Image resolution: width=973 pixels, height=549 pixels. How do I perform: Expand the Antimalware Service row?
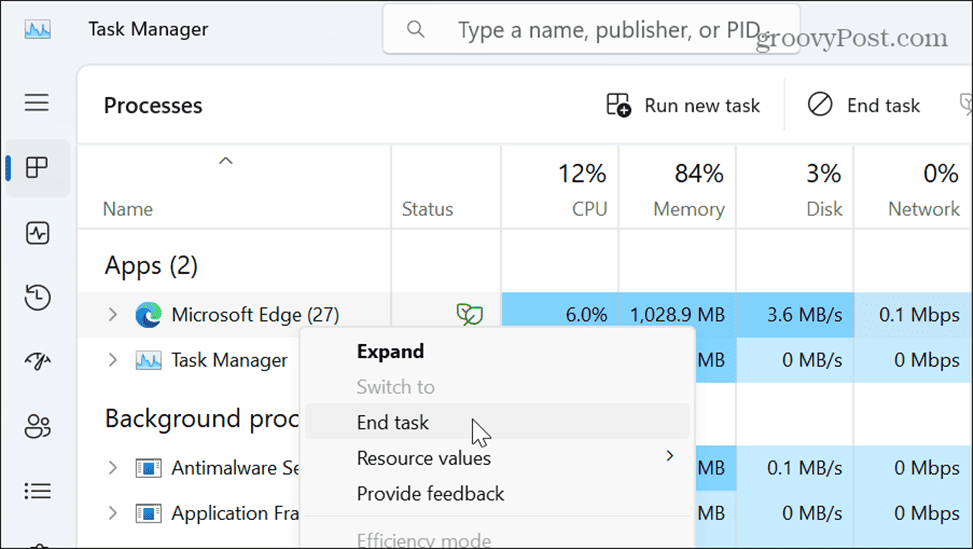point(112,468)
